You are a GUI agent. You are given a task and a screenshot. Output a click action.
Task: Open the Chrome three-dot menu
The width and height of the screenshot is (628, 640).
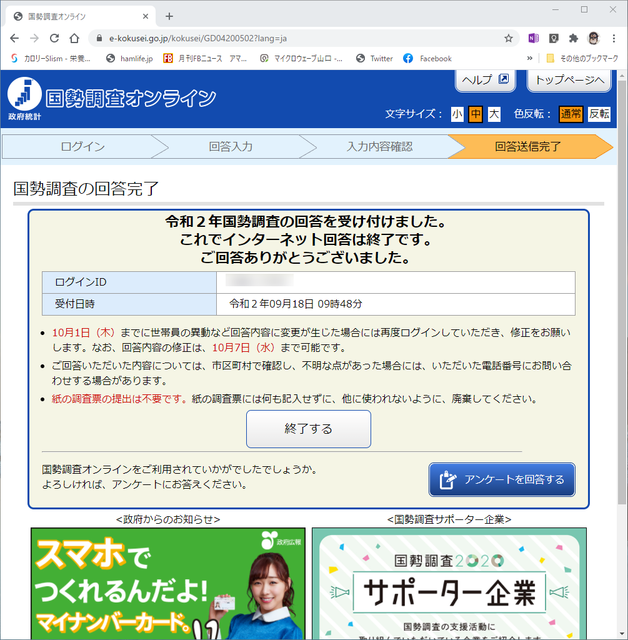click(614, 38)
